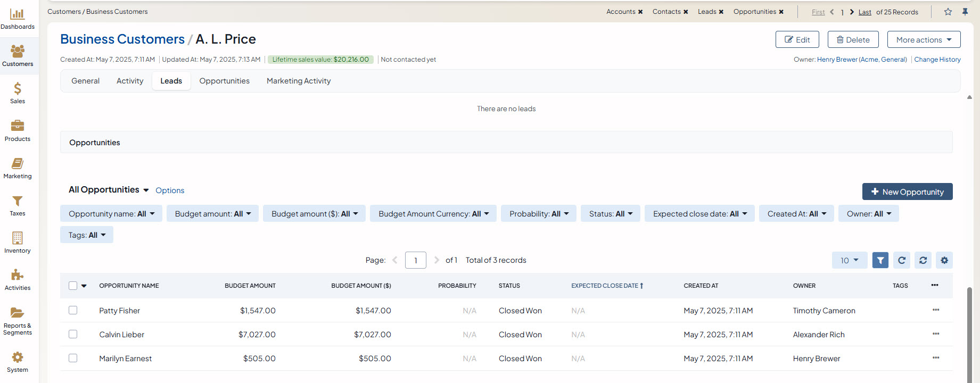Click the page number input field
This screenshot has height=383, width=980.
tap(415, 260)
